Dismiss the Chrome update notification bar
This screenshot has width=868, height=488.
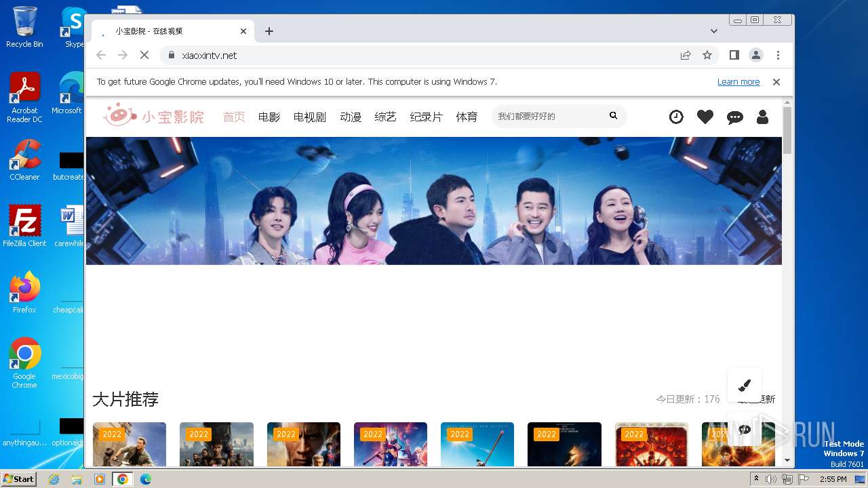[x=776, y=82]
